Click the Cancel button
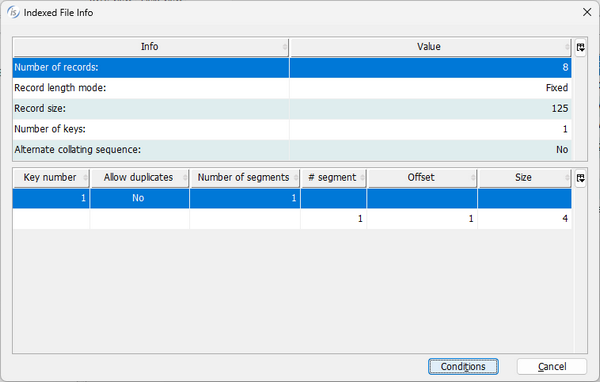Viewport: 600px width, 382px height. click(551, 366)
